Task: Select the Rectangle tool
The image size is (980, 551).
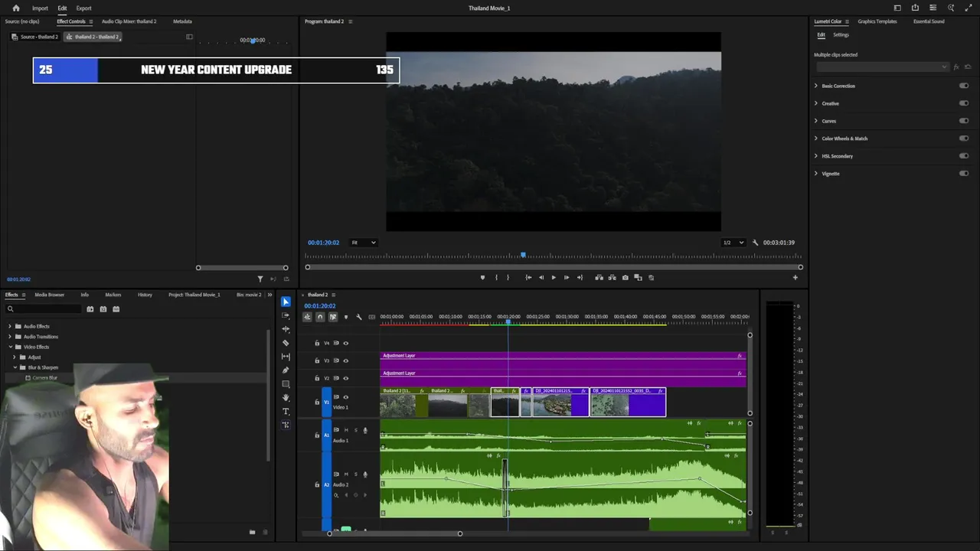Action: point(286,384)
